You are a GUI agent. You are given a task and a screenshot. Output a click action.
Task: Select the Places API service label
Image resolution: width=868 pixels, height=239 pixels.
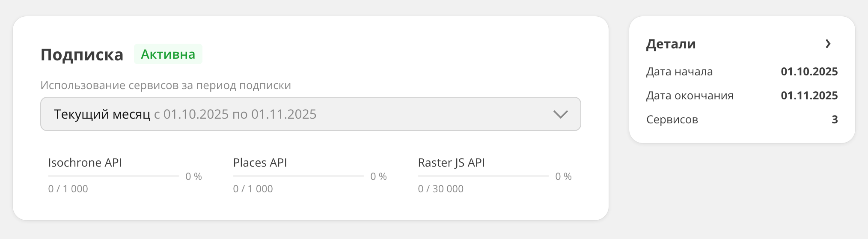point(260,163)
